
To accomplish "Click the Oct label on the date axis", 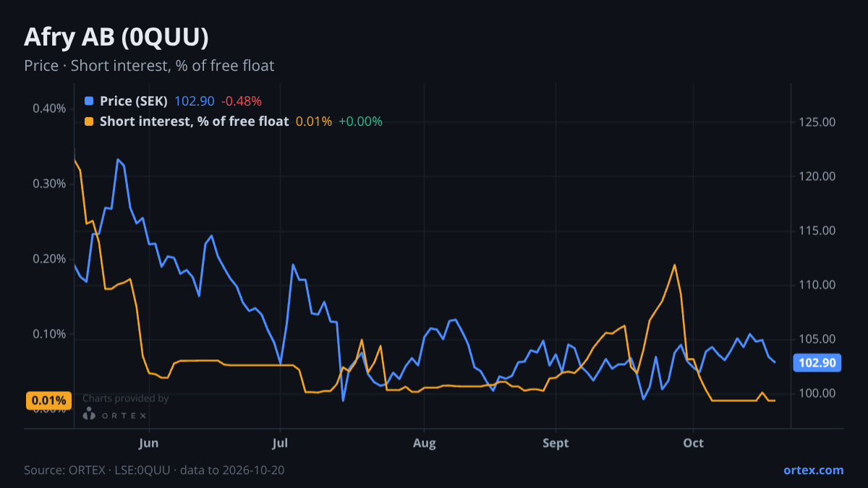I will tap(694, 443).
